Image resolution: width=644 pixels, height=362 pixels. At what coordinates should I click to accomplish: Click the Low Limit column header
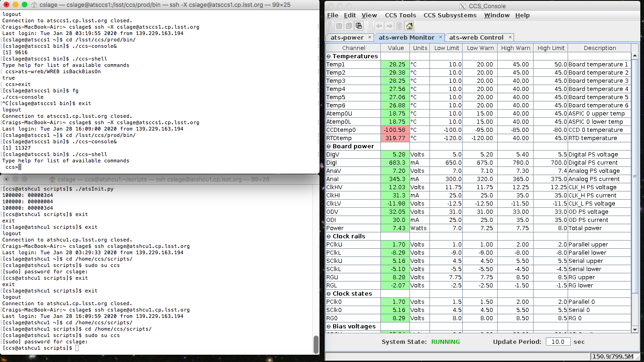(x=446, y=48)
